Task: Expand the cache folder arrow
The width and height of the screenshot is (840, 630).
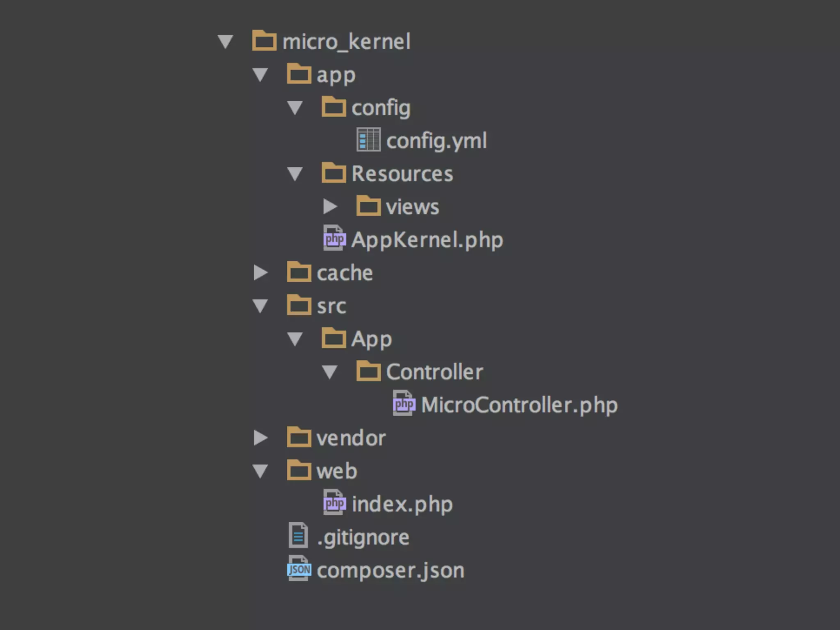Action: click(261, 273)
